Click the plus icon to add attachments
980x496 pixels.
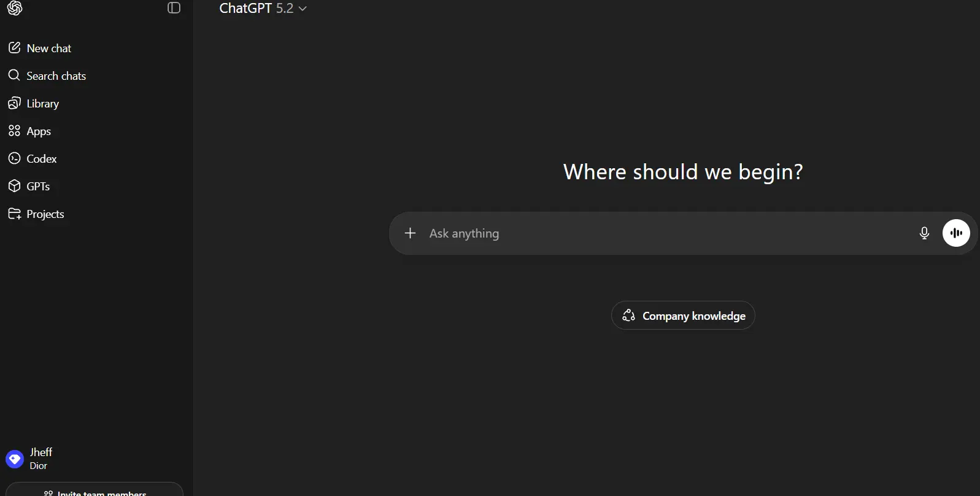411,233
